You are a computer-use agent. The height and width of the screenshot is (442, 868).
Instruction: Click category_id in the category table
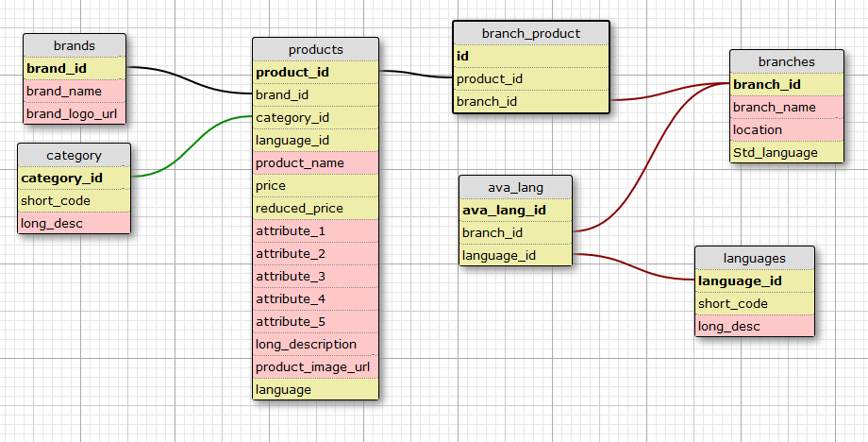click(75, 178)
